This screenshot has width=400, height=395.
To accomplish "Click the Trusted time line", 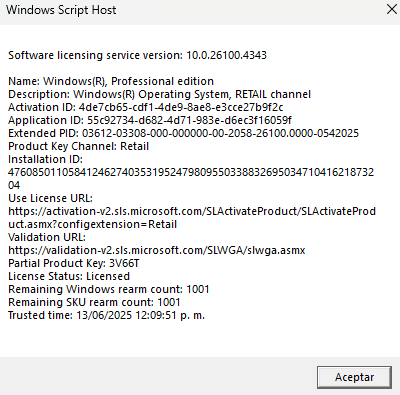I will [x=106, y=315].
